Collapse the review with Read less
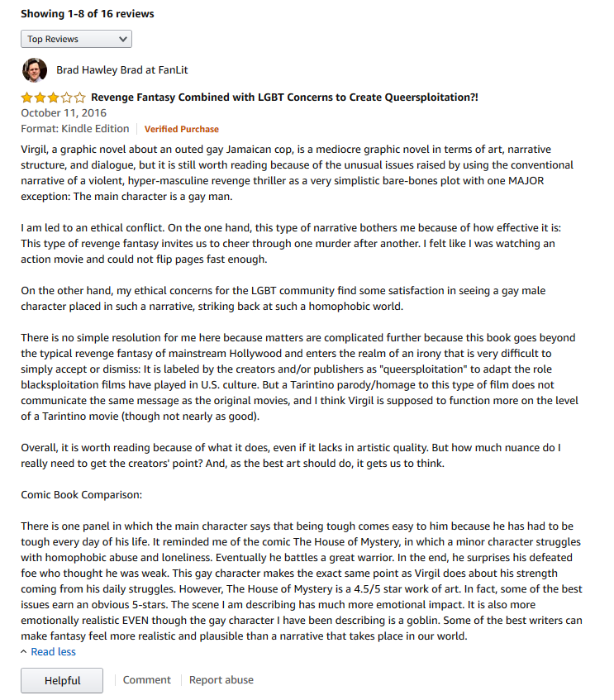 (53, 652)
